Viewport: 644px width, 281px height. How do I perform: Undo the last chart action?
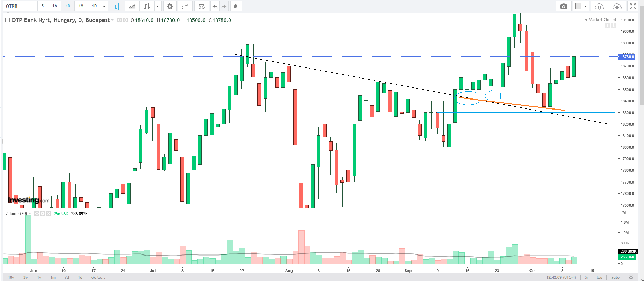(215, 6)
